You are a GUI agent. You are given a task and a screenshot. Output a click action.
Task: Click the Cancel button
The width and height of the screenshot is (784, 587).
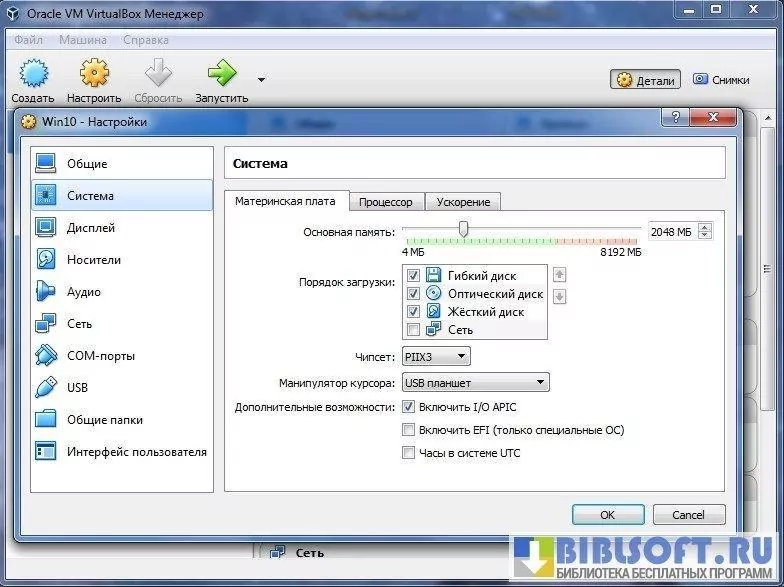point(688,515)
